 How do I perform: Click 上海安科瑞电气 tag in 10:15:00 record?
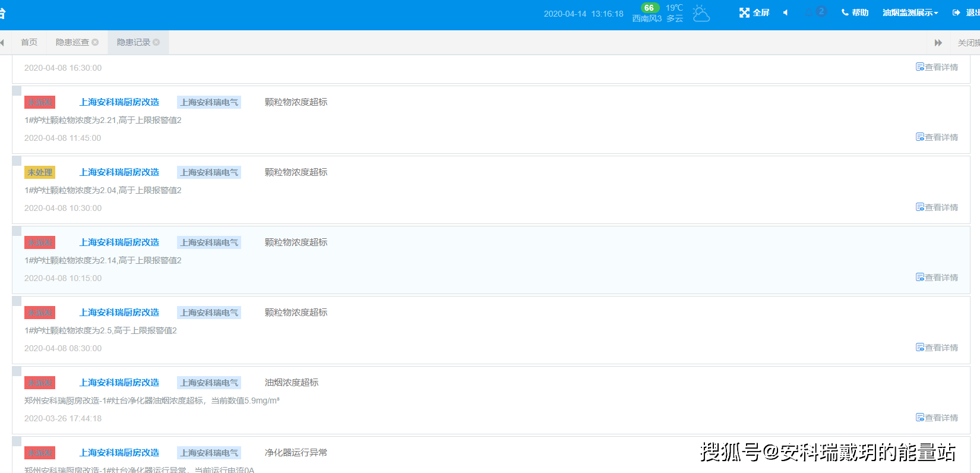[209, 242]
